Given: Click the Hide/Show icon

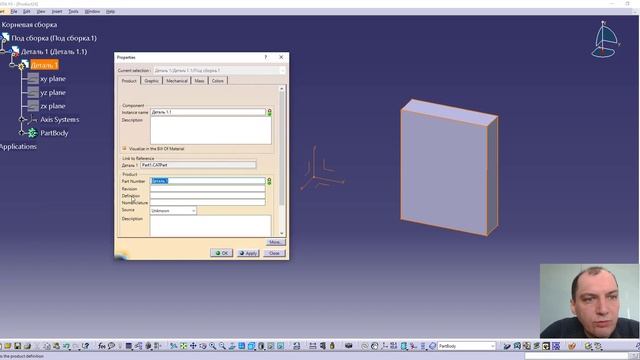Looking at the screenshot, I should click(x=271, y=346).
